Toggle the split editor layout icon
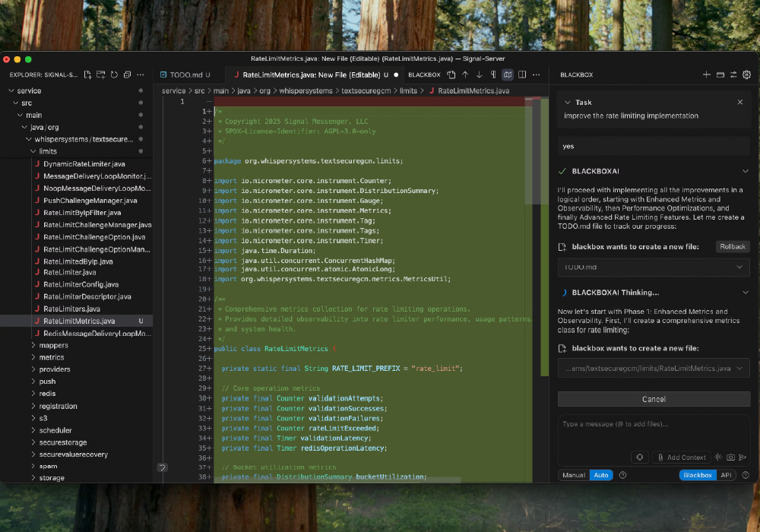The width and height of the screenshot is (760, 532). [x=521, y=74]
